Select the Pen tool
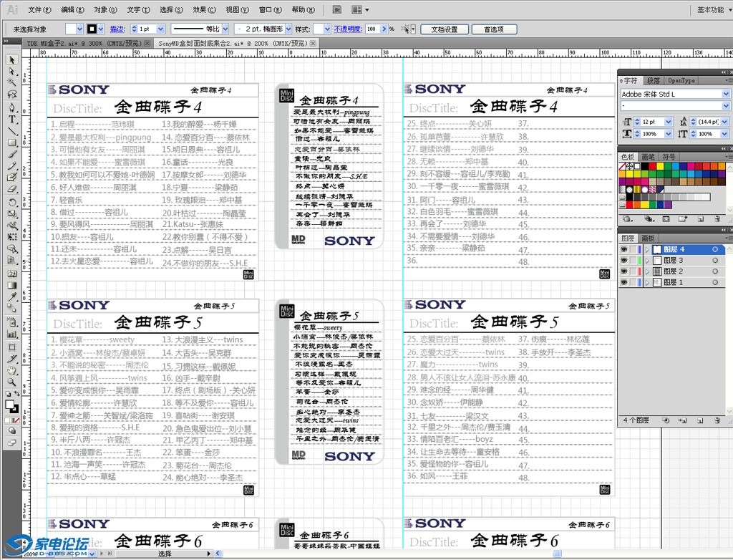 tap(12, 107)
